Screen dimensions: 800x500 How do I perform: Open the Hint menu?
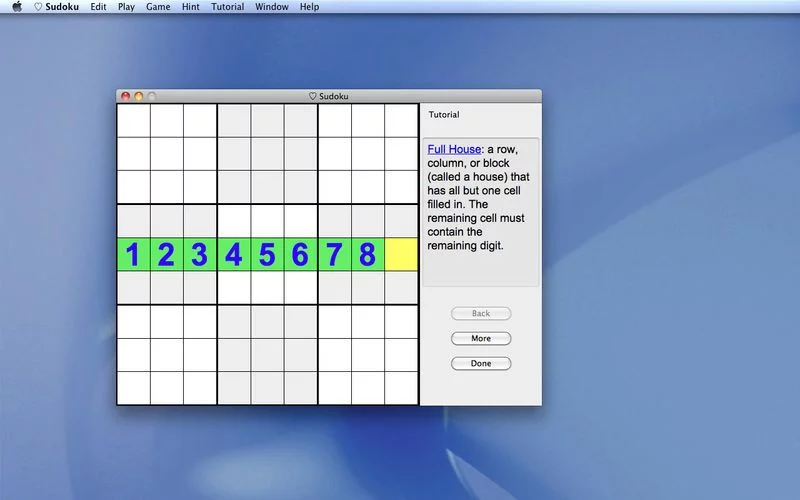tap(191, 7)
